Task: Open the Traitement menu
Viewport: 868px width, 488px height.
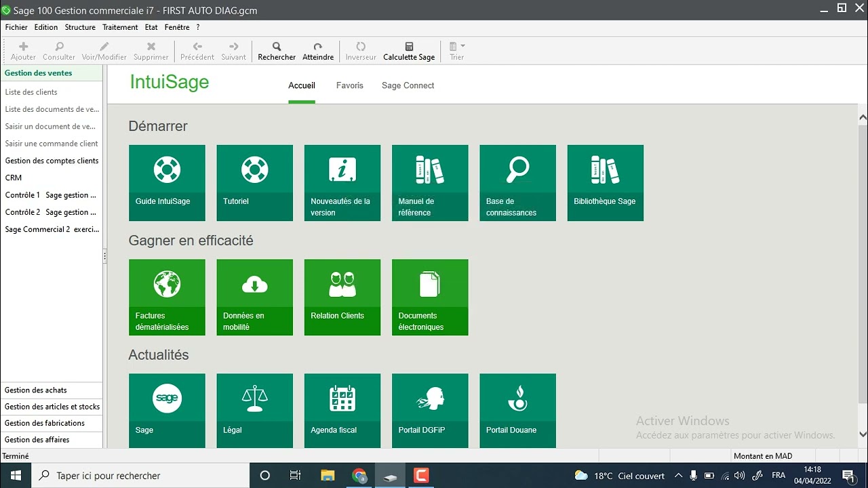Action: pyautogui.click(x=120, y=27)
